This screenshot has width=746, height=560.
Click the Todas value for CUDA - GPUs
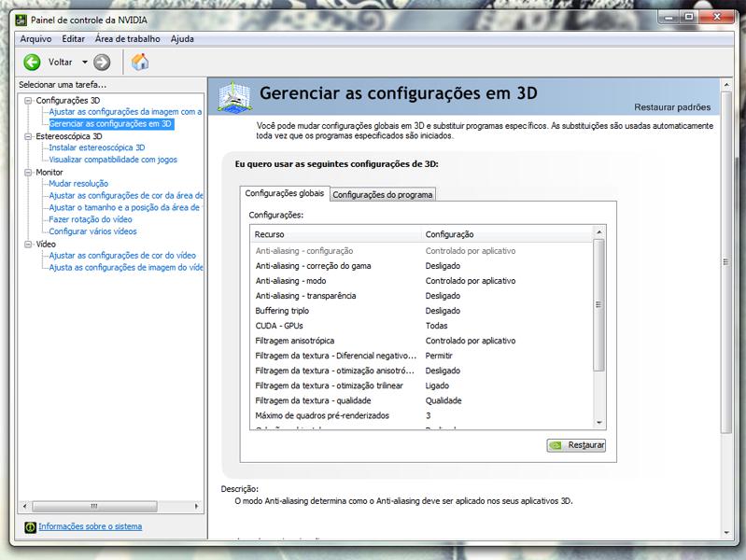436,326
